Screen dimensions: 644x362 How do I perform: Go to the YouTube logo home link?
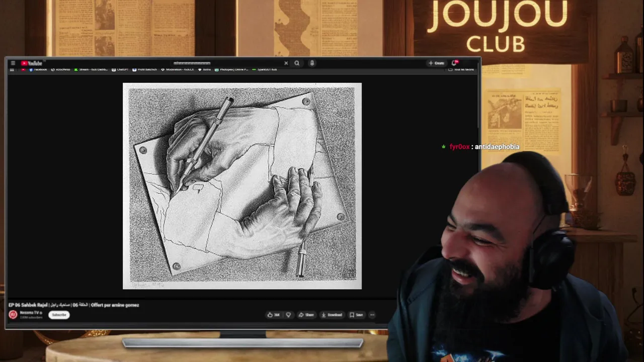tap(32, 63)
